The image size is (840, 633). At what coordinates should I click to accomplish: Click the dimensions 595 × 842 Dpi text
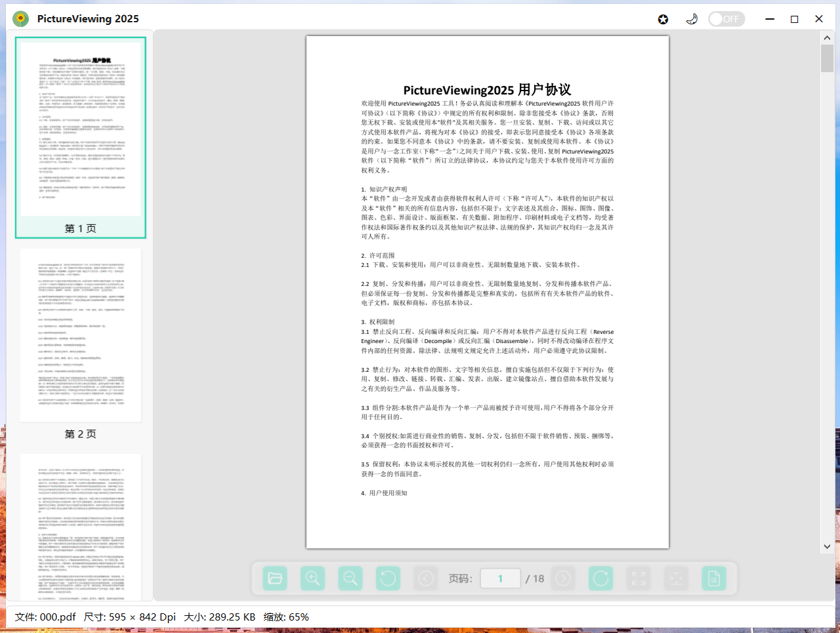point(130,617)
